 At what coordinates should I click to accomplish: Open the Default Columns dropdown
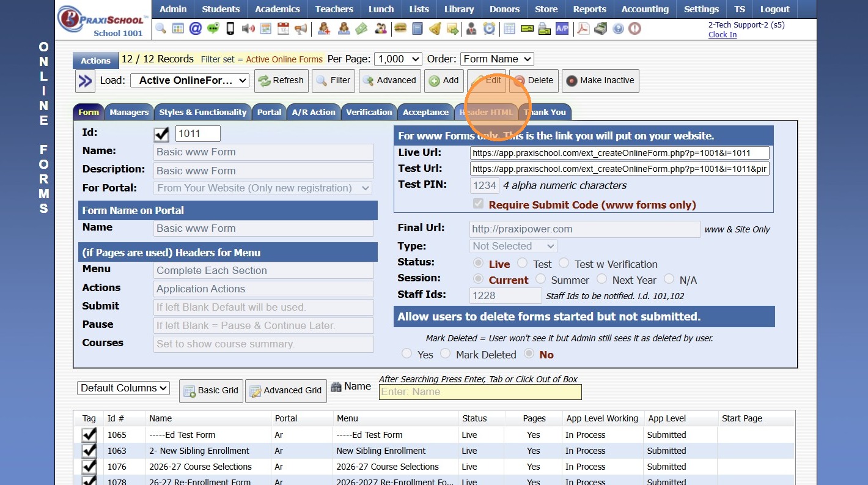coord(123,388)
